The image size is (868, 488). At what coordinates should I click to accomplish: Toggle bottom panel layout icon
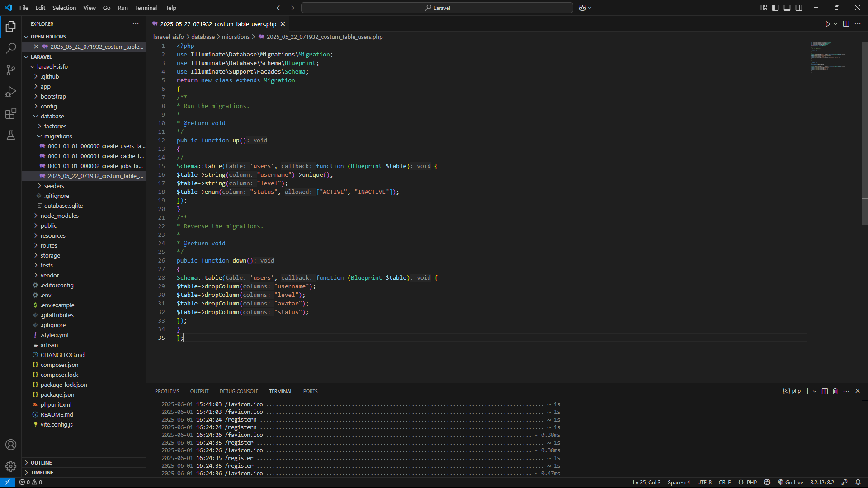click(x=787, y=8)
